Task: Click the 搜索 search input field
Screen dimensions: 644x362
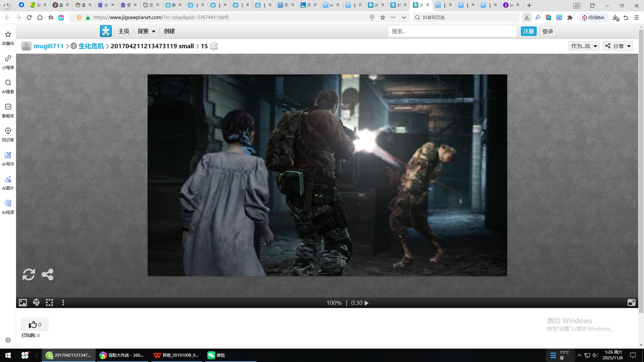Action: click(x=452, y=31)
